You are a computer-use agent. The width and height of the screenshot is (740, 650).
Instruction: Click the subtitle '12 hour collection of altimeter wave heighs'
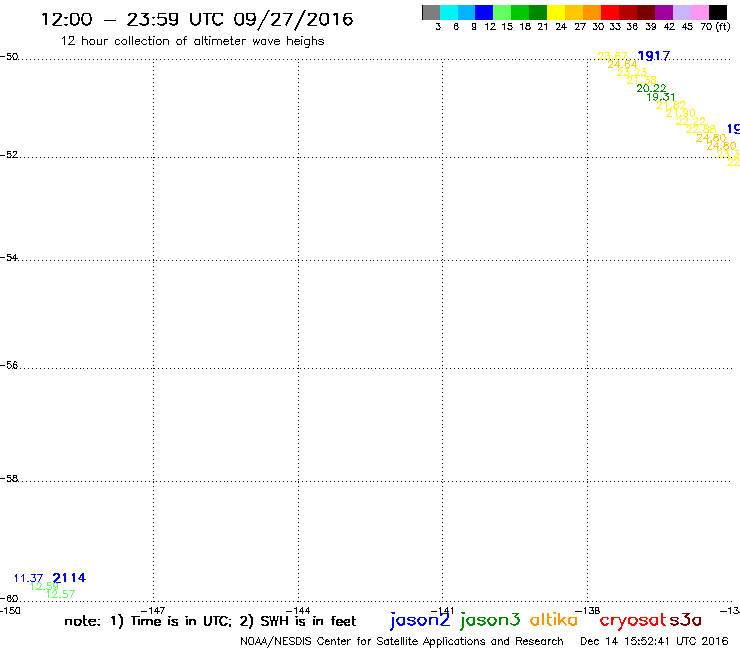coord(193,42)
